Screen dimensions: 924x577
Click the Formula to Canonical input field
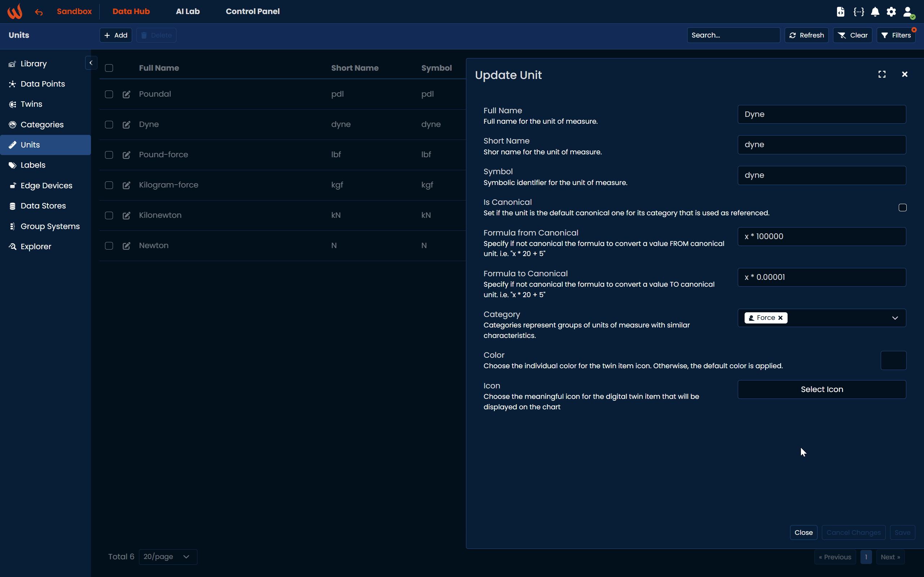pyautogui.click(x=821, y=277)
